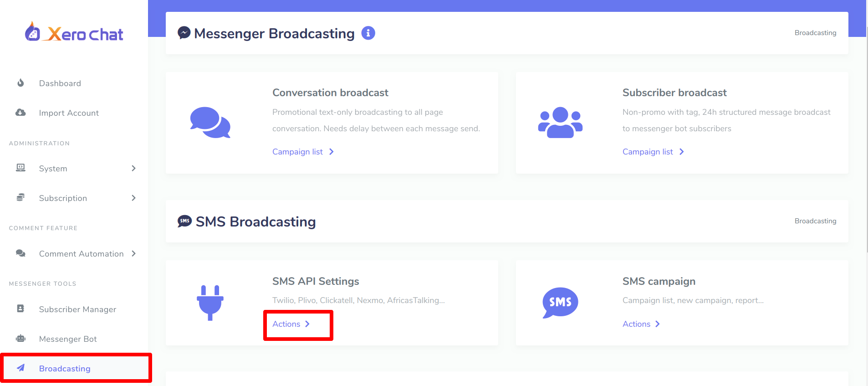Expand the Comment Automation chevron

tap(133, 253)
